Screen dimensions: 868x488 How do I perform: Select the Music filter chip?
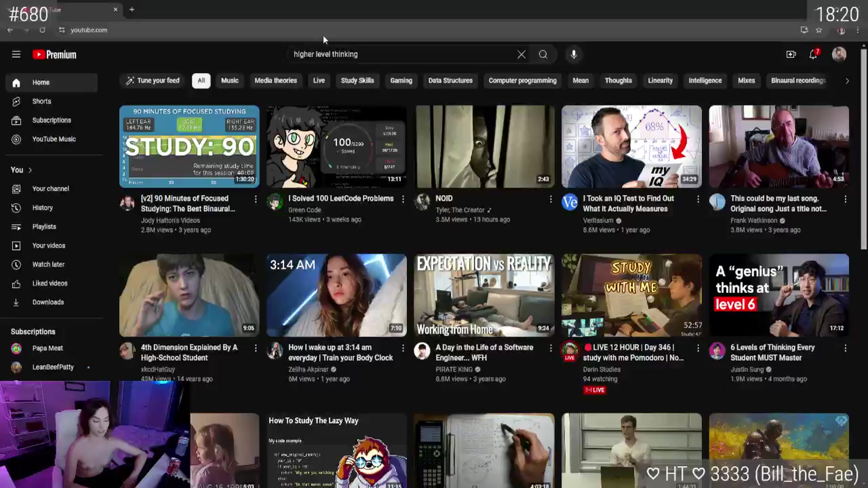click(230, 81)
